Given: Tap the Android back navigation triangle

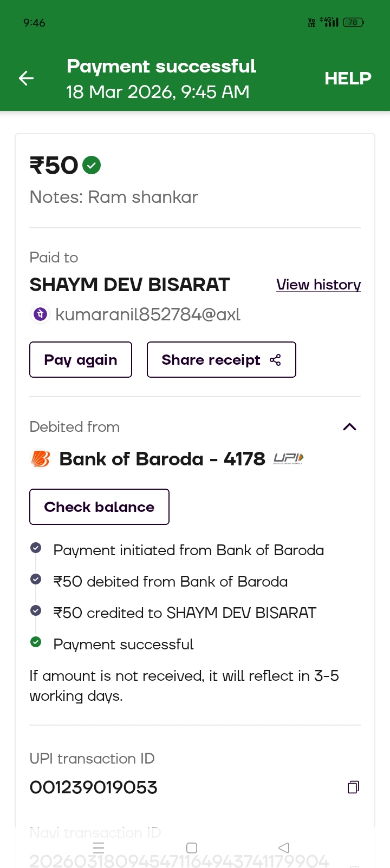Looking at the screenshot, I should 284,847.
